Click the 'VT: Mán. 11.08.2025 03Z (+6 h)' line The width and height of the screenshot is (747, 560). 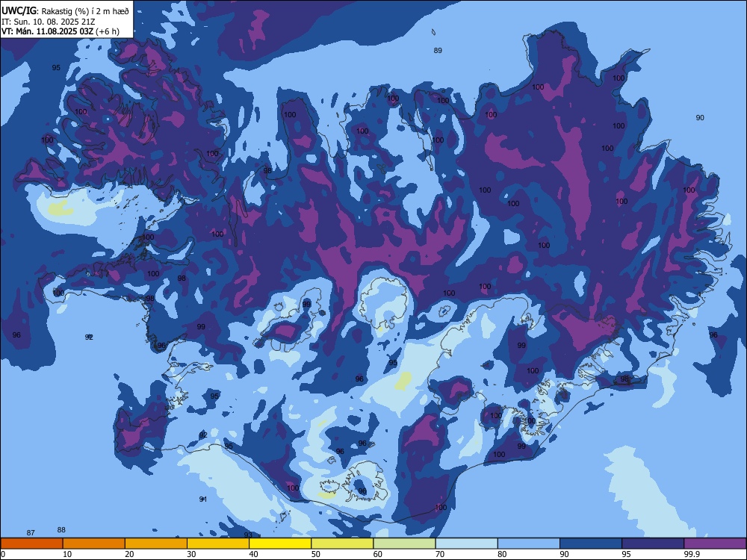pos(61,31)
